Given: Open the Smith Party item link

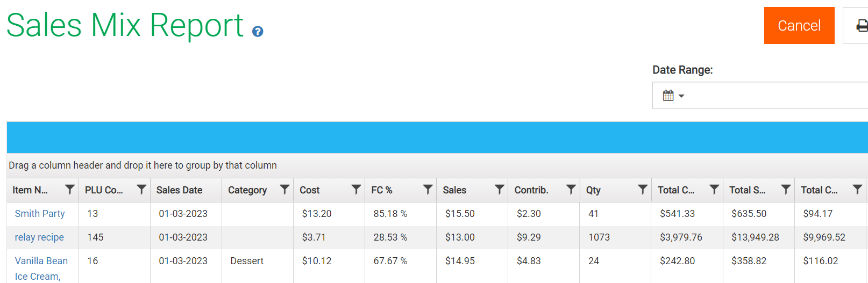Looking at the screenshot, I should (40, 214).
